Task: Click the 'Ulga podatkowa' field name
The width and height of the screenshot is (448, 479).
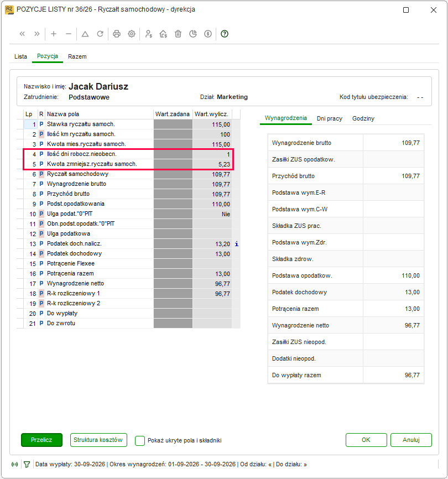Action: click(69, 234)
